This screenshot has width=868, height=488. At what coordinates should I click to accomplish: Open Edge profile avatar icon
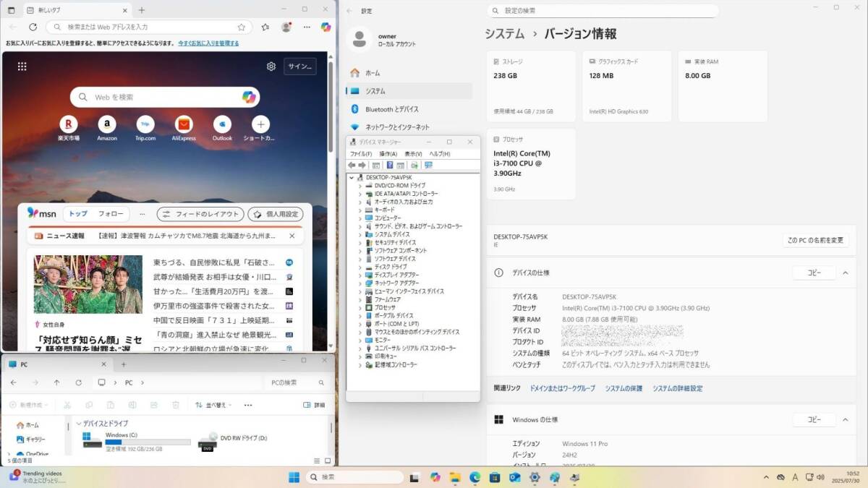pyautogui.click(x=286, y=27)
